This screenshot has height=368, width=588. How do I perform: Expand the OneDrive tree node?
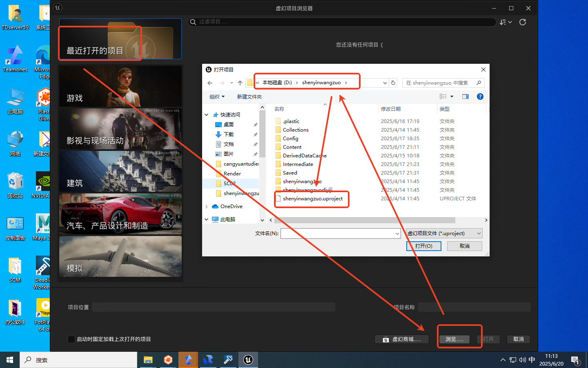pyautogui.click(x=207, y=206)
